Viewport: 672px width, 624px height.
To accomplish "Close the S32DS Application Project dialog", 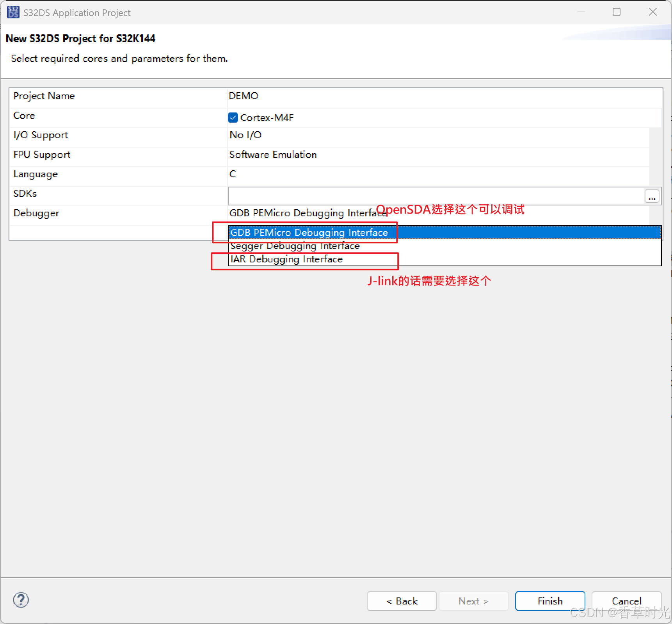I will pos(652,12).
